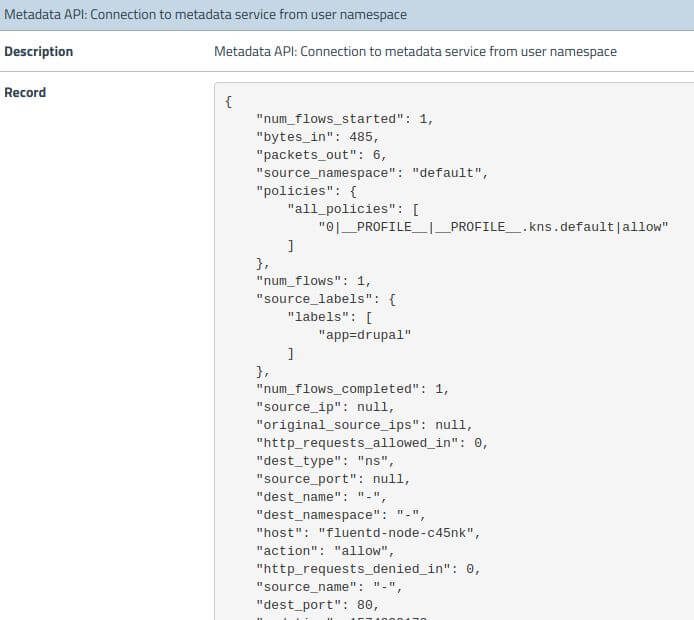Select the Record label

(x=25, y=92)
